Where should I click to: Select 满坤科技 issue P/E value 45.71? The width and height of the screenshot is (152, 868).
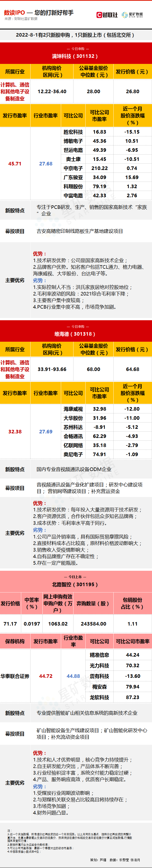click(x=15, y=164)
